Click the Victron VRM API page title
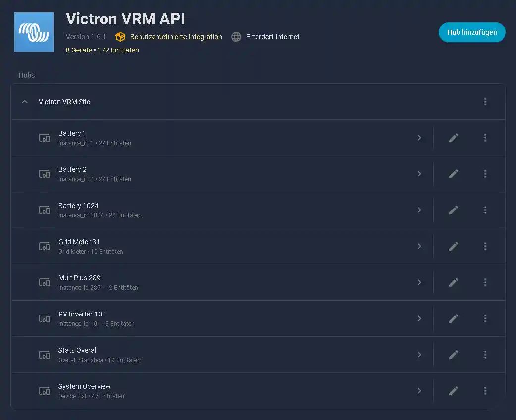The image size is (516, 420). [x=125, y=19]
